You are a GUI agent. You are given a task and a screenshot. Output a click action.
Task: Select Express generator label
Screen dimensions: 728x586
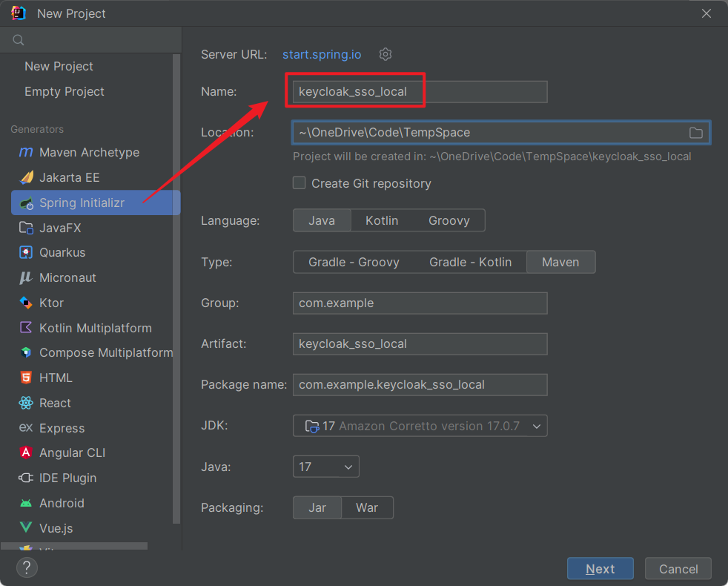pyautogui.click(x=62, y=428)
